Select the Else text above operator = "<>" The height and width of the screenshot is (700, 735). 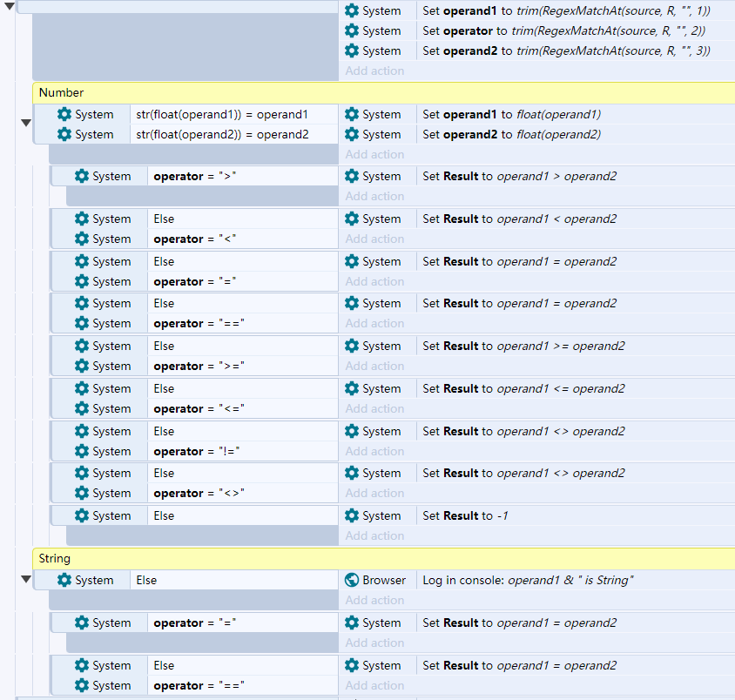(164, 473)
